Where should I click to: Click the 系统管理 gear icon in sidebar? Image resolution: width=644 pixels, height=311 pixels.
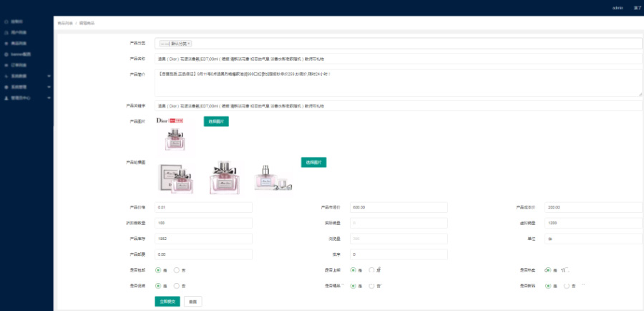[6, 86]
